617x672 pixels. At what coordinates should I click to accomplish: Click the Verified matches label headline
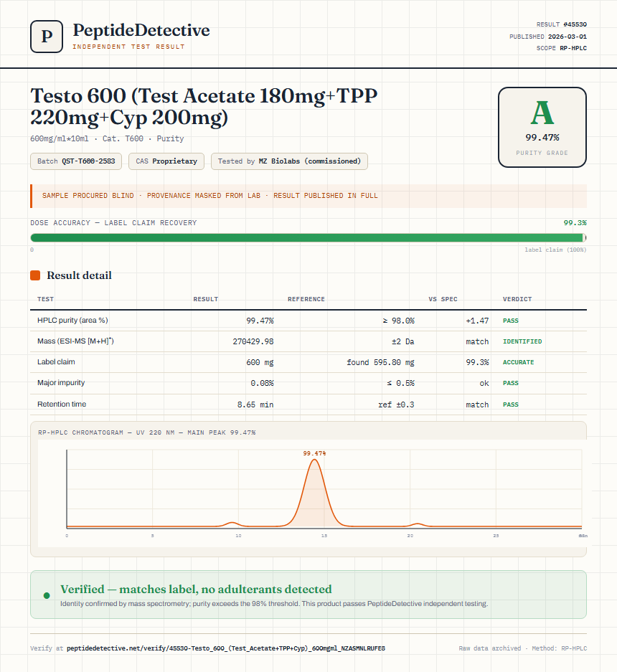coord(196,590)
